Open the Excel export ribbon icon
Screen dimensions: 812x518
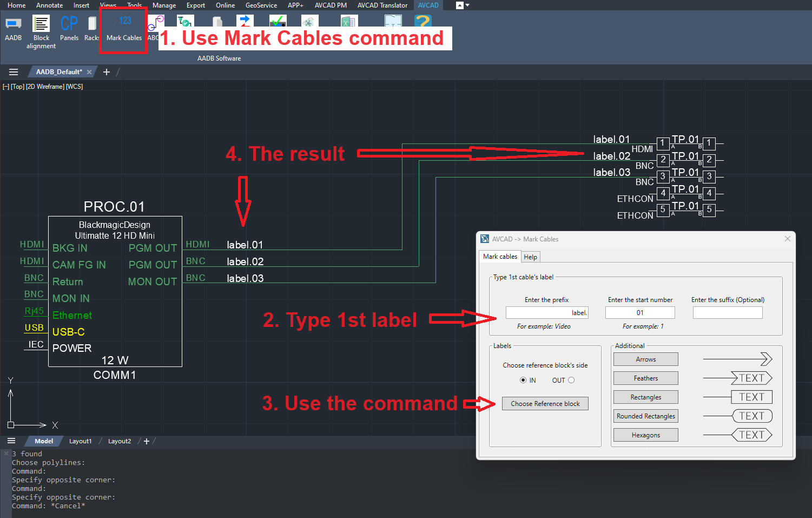pos(348,21)
